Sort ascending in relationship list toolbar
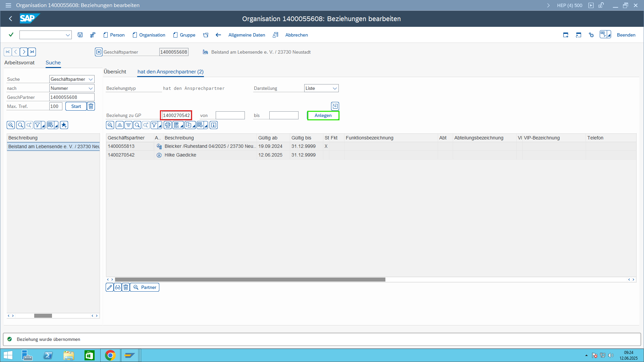 click(x=119, y=125)
